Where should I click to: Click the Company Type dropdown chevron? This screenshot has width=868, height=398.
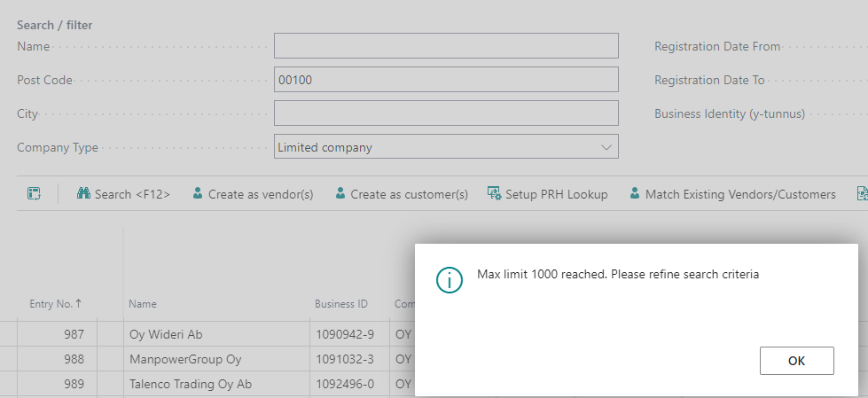click(x=606, y=147)
